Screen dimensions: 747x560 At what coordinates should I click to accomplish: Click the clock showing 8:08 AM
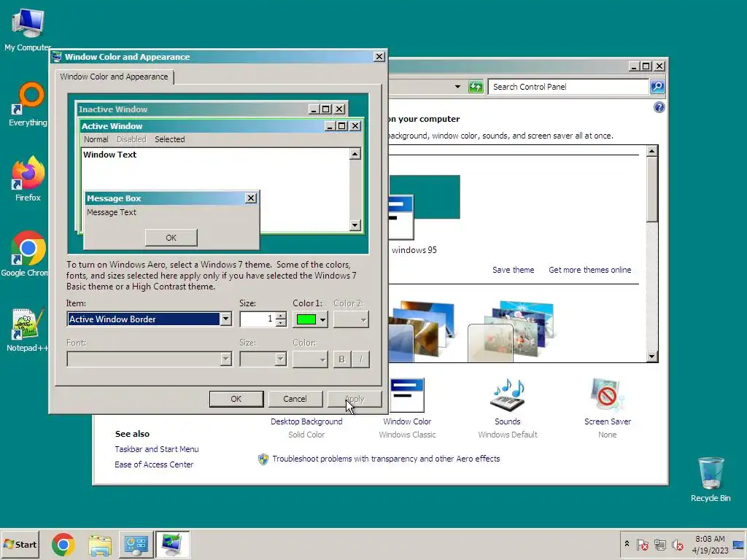(x=710, y=545)
